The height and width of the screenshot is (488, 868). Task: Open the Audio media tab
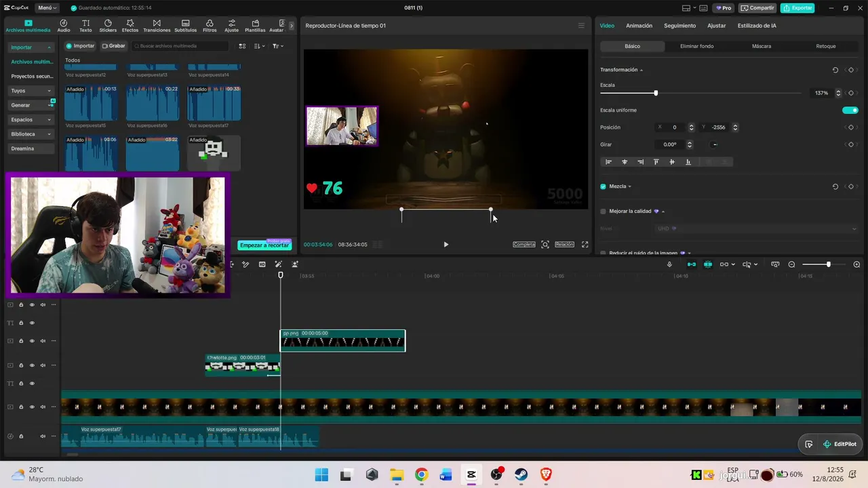click(x=64, y=26)
